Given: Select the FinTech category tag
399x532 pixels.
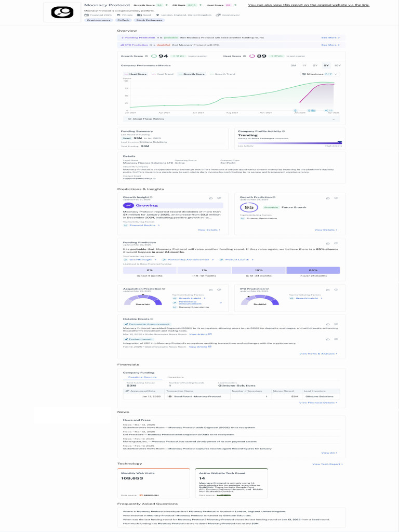Looking at the screenshot, I should click(x=123, y=20).
